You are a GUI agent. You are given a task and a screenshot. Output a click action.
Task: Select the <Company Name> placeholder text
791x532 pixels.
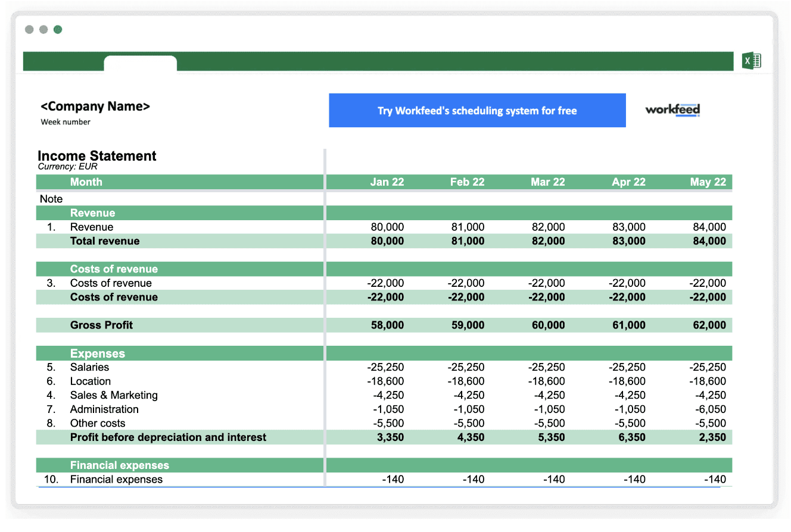[95, 107]
